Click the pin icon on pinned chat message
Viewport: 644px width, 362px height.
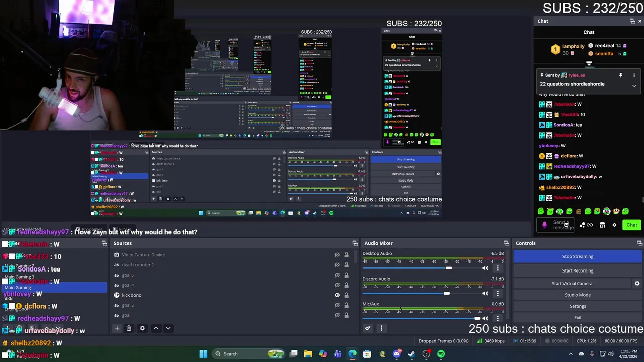620,75
